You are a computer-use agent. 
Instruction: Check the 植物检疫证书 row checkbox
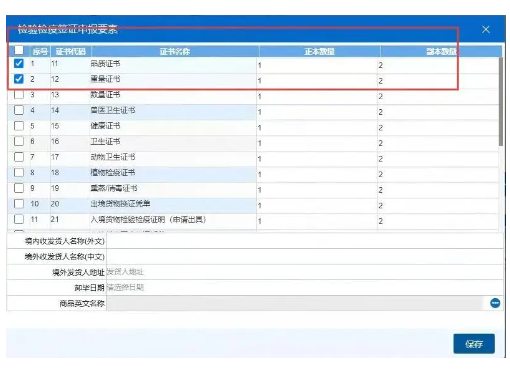(x=19, y=172)
